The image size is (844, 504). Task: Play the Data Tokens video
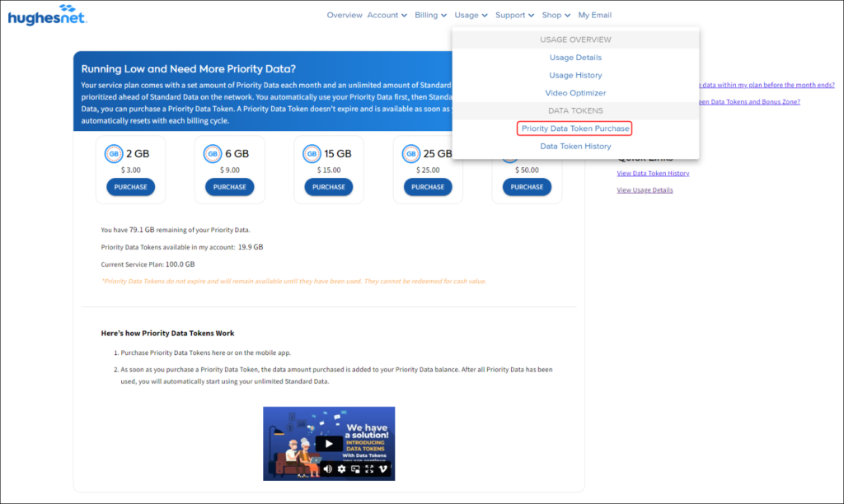[329, 444]
